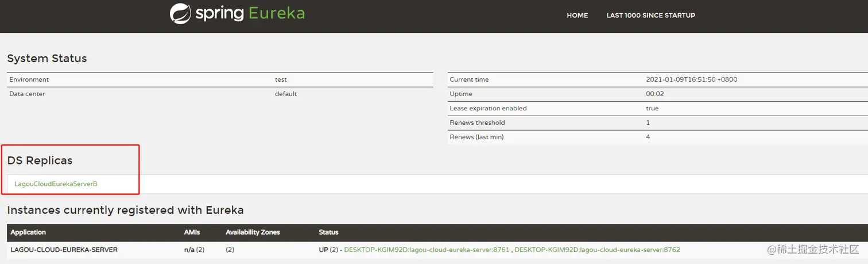Select 'Instances currently registered with Eureka' heading
Image resolution: width=868 pixels, height=264 pixels.
pyautogui.click(x=125, y=210)
